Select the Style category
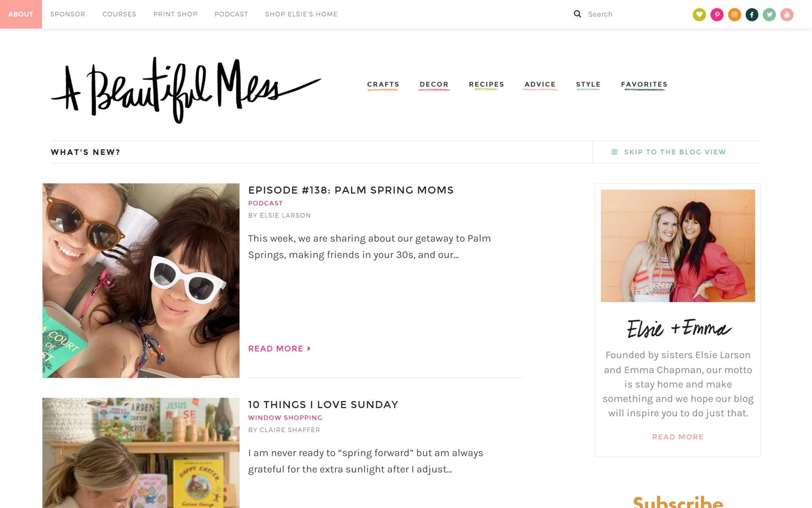Viewport: 812px width, 508px height. (x=588, y=85)
